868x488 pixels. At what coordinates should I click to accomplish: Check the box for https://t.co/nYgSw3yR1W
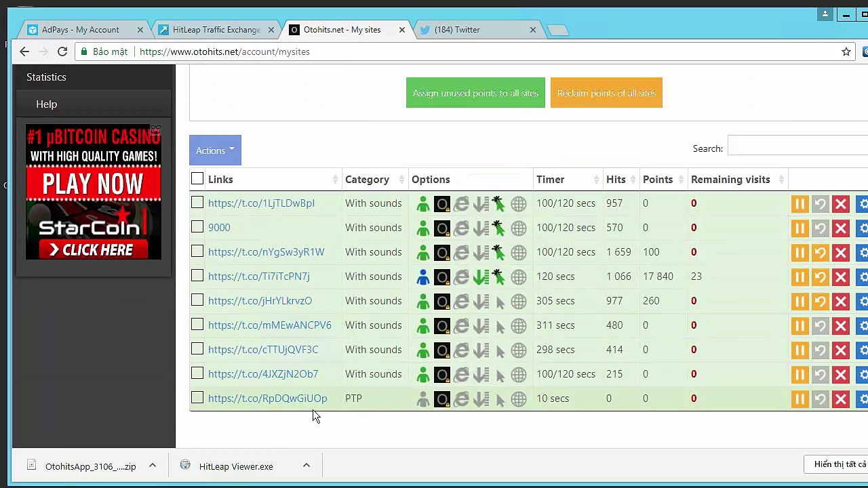(197, 251)
